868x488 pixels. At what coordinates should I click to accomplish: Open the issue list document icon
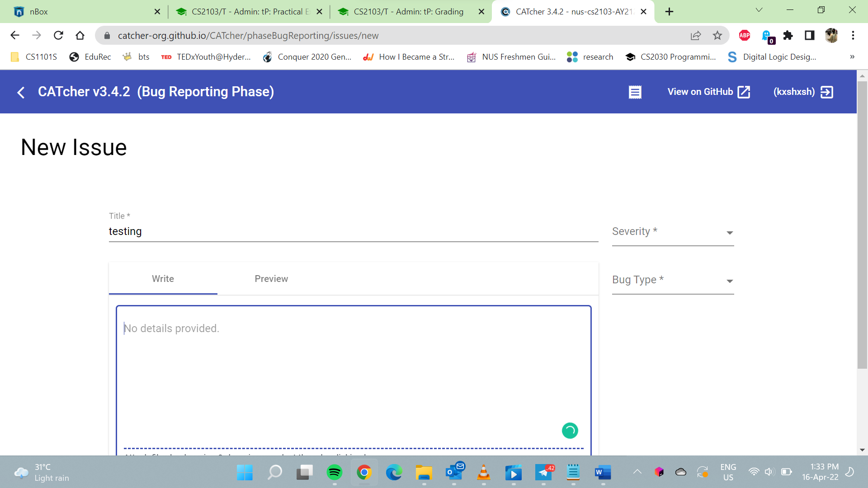point(635,92)
